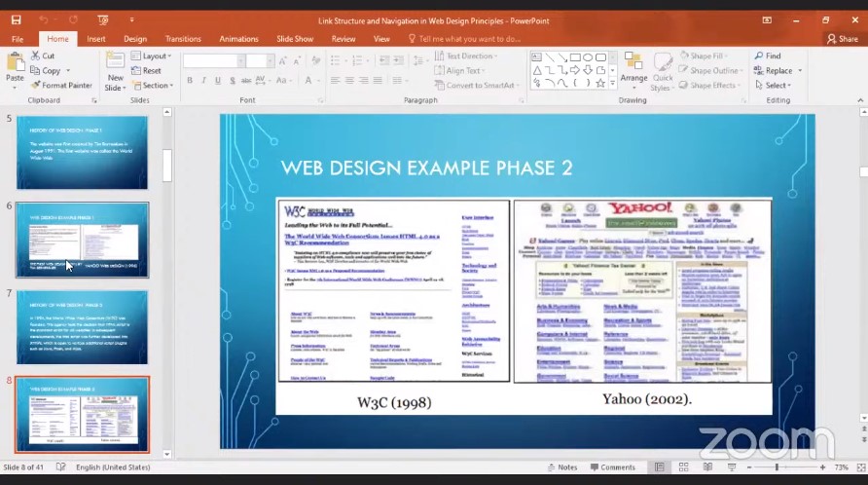868x485 pixels.
Task: Open Quick Styles gallery
Action: (x=662, y=72)
